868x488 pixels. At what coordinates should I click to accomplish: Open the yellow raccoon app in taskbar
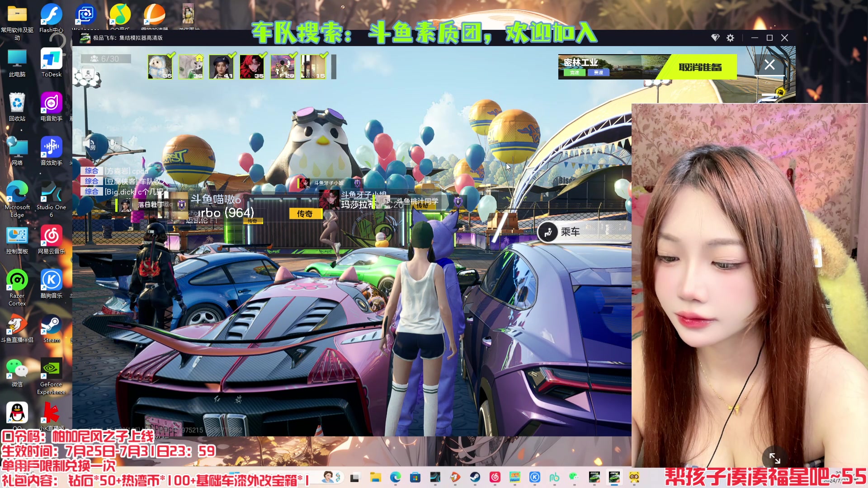634,477
